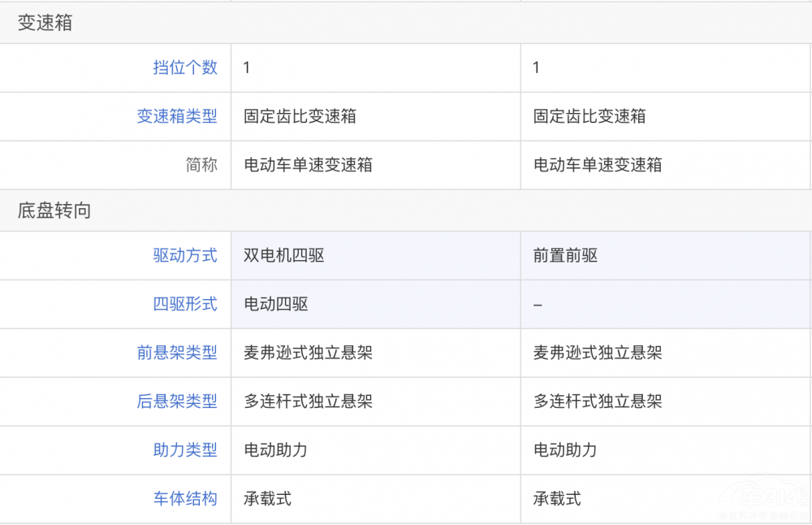Click the grey 简称 row label

[201, 165]
